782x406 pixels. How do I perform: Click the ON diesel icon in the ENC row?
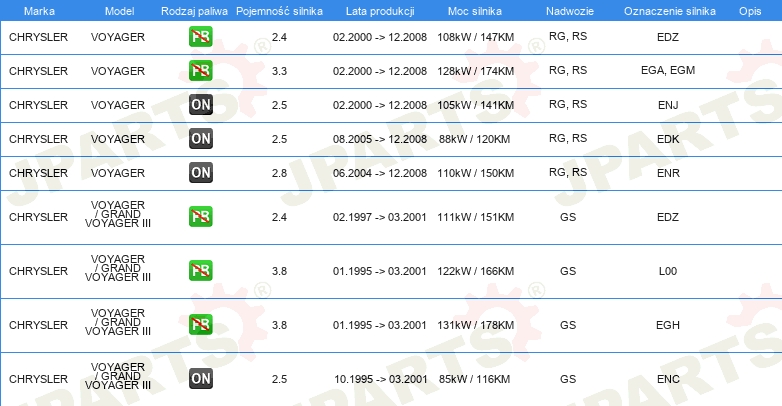point(200,378)
